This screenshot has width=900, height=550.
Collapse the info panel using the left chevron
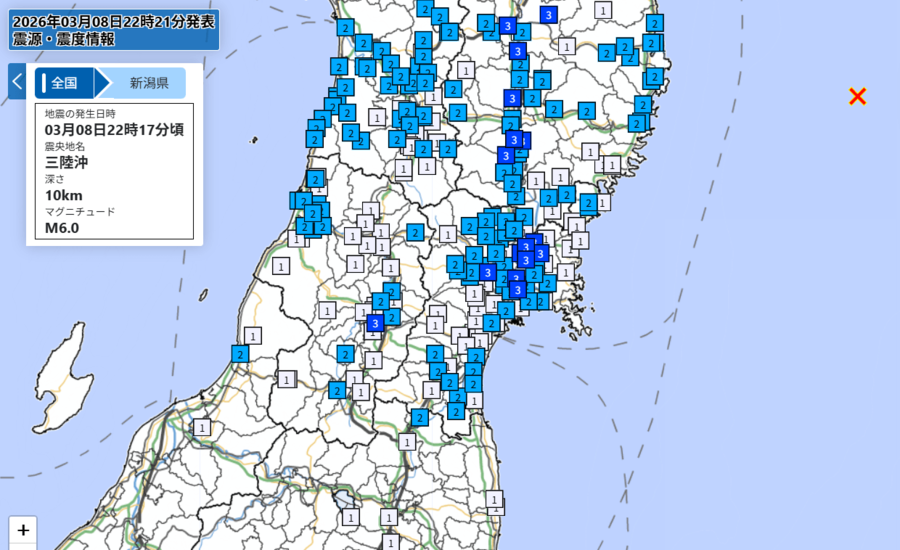pos(17,82)
